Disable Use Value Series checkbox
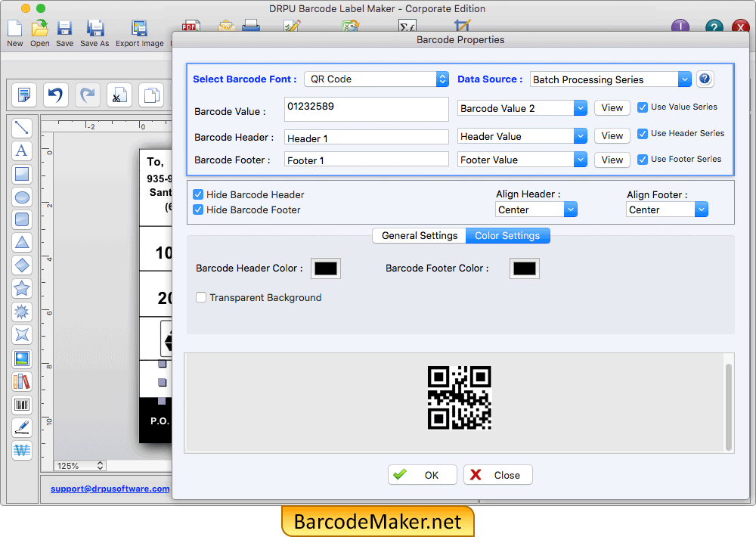The height and width of the screenshot is (537, 756). 642,107
